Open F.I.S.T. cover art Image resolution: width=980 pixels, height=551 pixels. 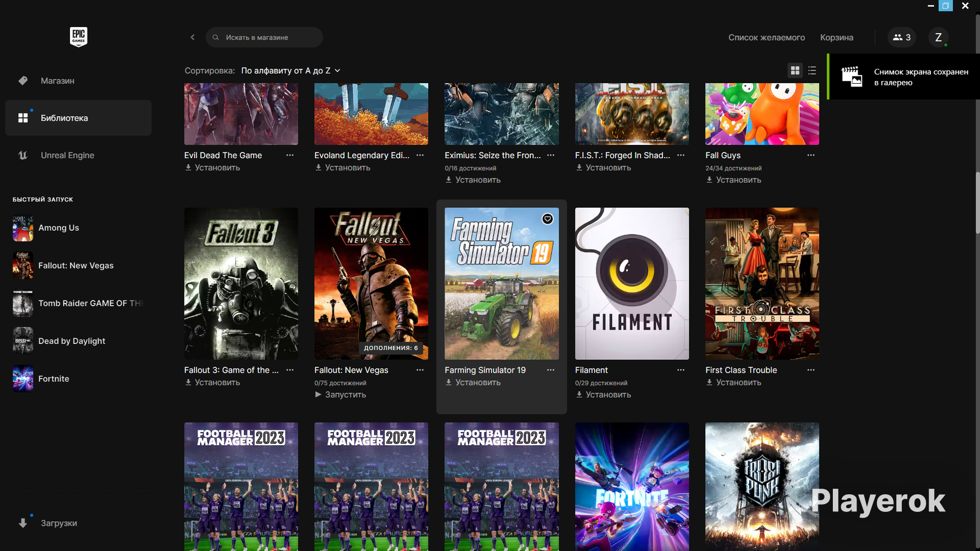pos(632,114)
